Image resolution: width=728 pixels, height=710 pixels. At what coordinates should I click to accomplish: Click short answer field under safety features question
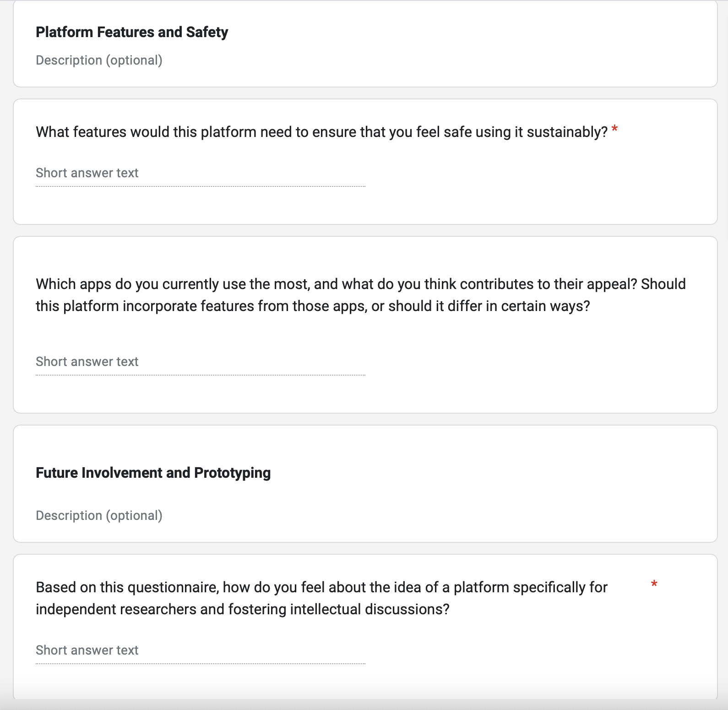pyautogui.click(x=200, y=173)
